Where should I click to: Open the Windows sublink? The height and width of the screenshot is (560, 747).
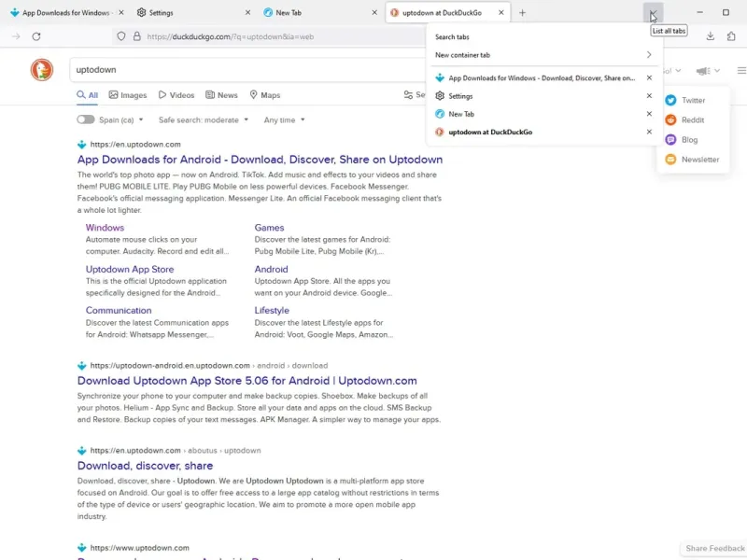point(105,228)
